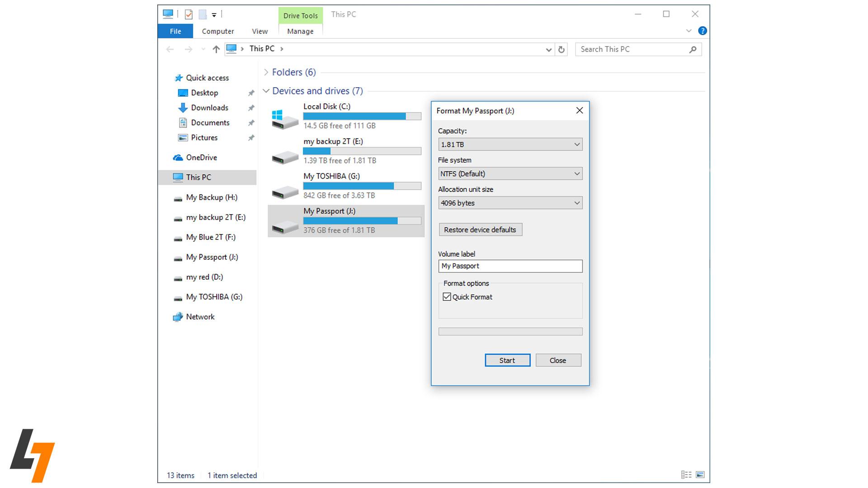This screenshot has height=488, width=868.
Task: Open the Computer ribbon tab
Action: (217, 31)
